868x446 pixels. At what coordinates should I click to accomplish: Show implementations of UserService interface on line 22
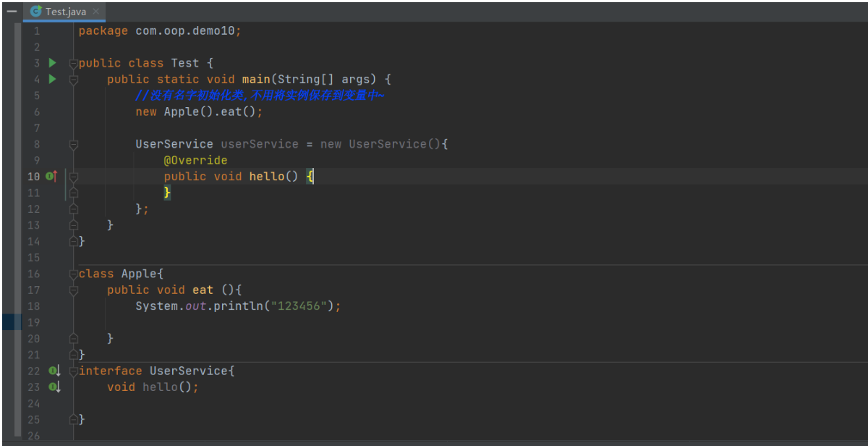[54, 371]
